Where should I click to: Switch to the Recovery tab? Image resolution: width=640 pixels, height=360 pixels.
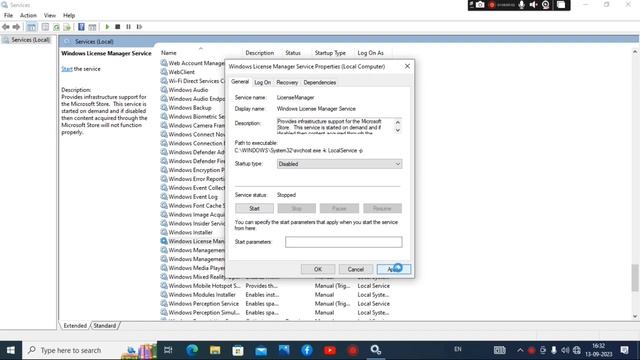(x=287, y=82)
